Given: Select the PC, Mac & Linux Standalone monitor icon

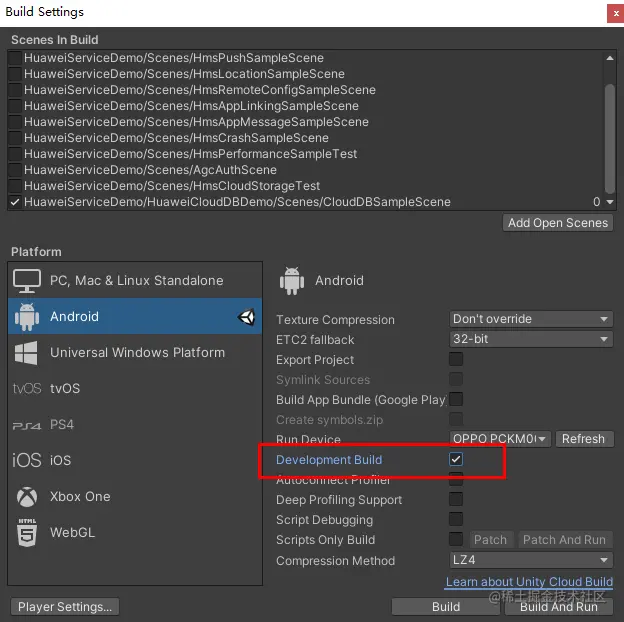Looking at the screenshot, I should point(27,281).
